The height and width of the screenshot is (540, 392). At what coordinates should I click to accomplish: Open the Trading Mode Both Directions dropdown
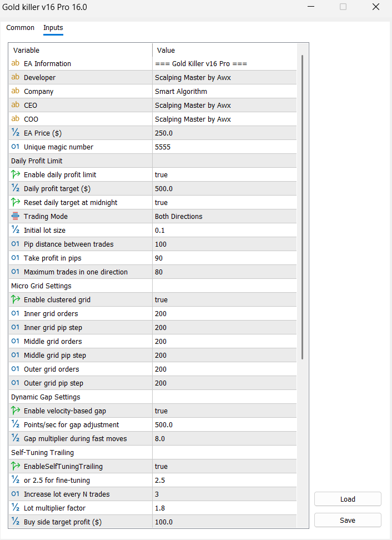click(225, 217)
